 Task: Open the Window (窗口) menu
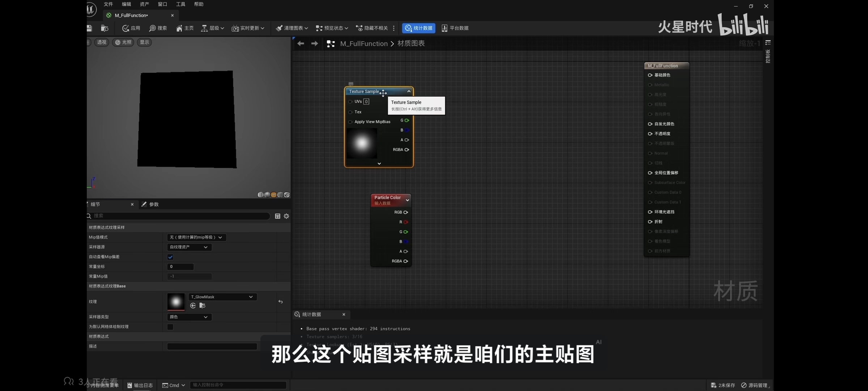click(x=162, y=4)
